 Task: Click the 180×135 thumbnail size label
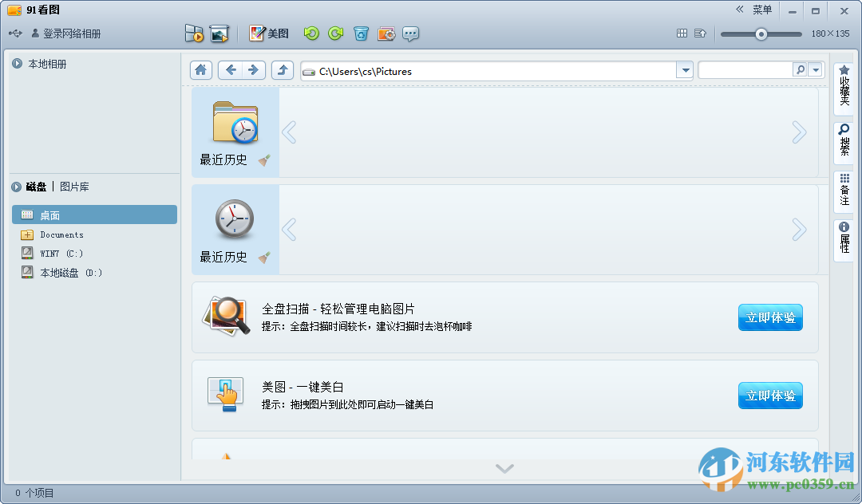point(830,33)
